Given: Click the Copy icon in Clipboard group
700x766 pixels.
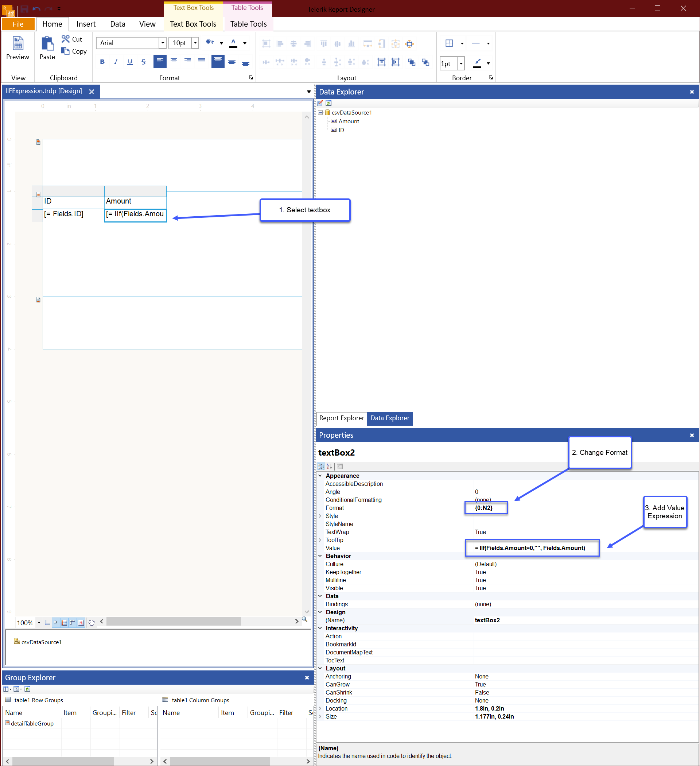Looking at the screenshot, I should 66,51.
